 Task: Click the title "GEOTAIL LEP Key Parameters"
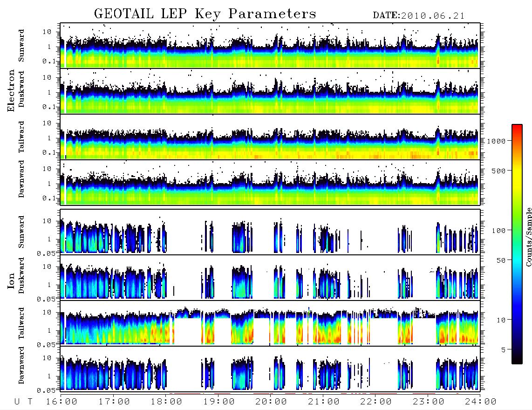coord(205,14)
